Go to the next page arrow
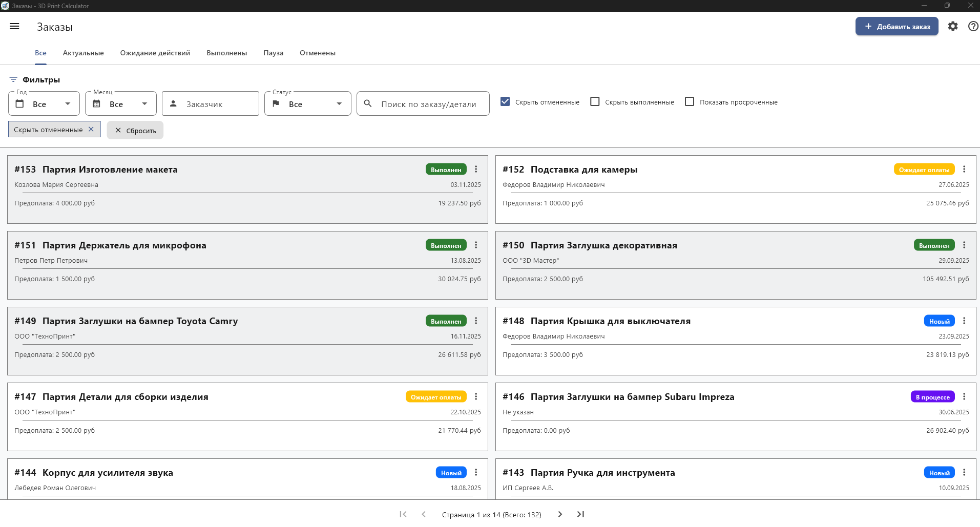The image size is (980, 527). [560, 514]
